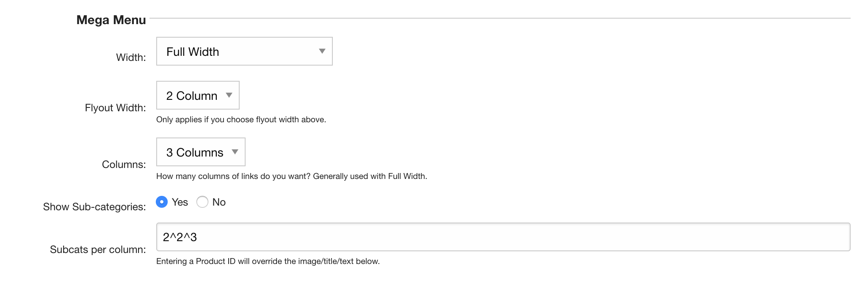Select the Yes radio for Show Sub-categories
Image resolution: width=868 pixels, height=286 pixels.
tap(162, 202)
